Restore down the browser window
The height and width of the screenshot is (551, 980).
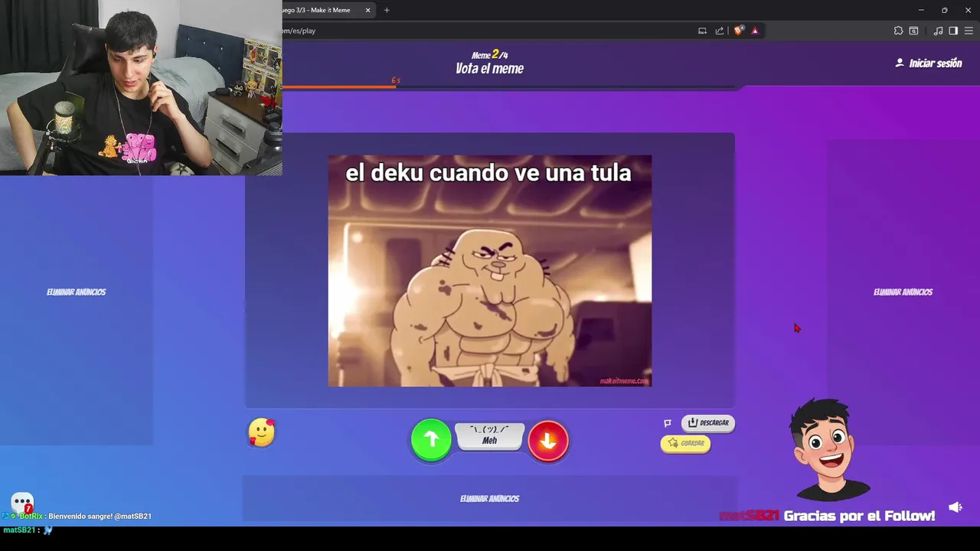click(945, 10)
